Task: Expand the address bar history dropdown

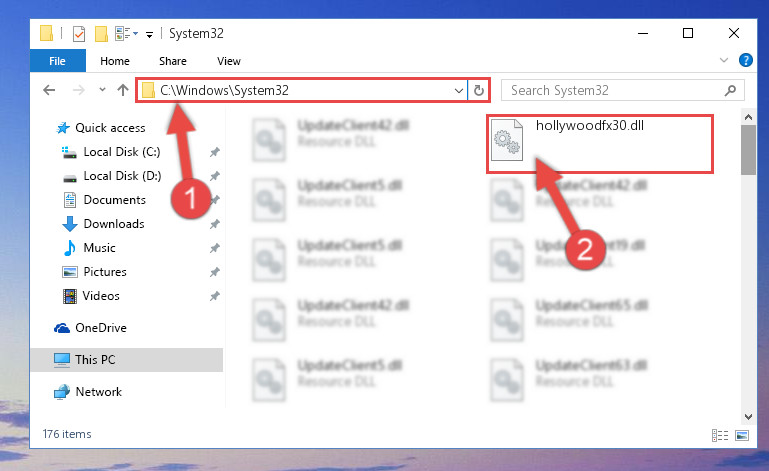Action: click(x=459, y=90)
